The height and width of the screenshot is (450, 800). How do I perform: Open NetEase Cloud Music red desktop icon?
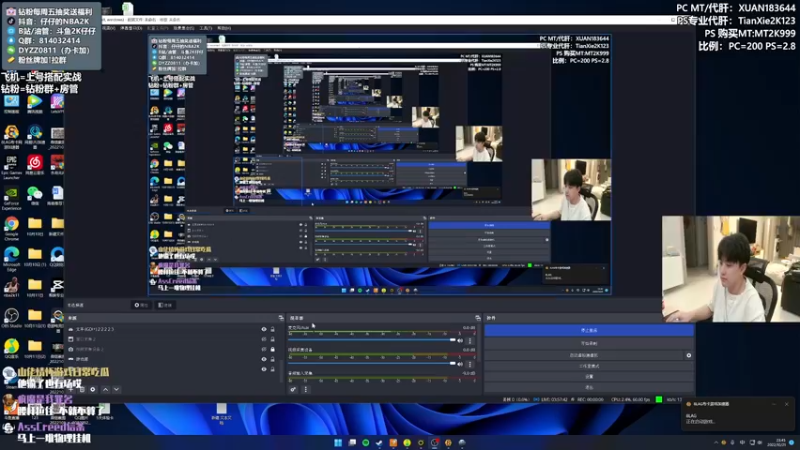pos(35,165)
